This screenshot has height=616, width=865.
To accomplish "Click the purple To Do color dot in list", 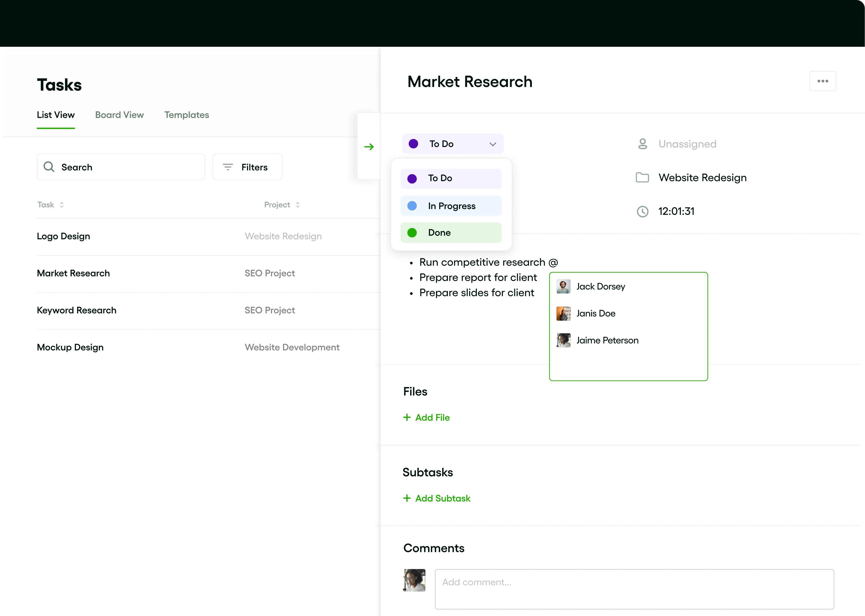I will point(412,178).
